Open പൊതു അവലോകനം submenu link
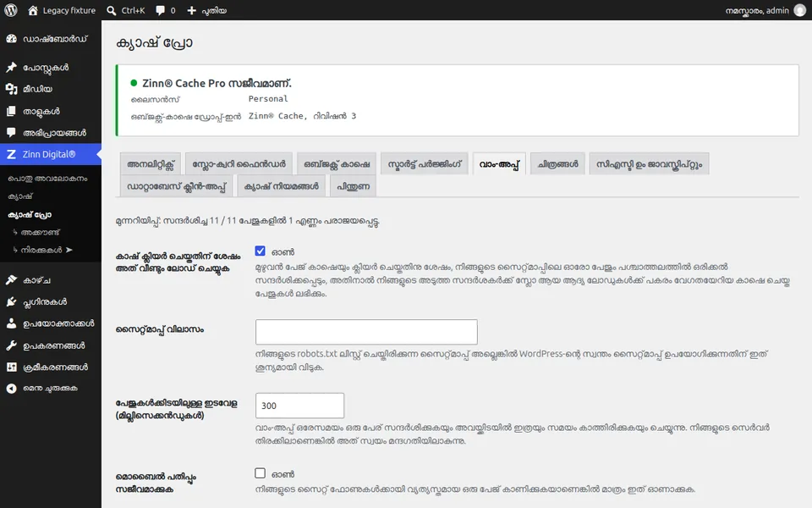812x508 pixels. [47, 179]
